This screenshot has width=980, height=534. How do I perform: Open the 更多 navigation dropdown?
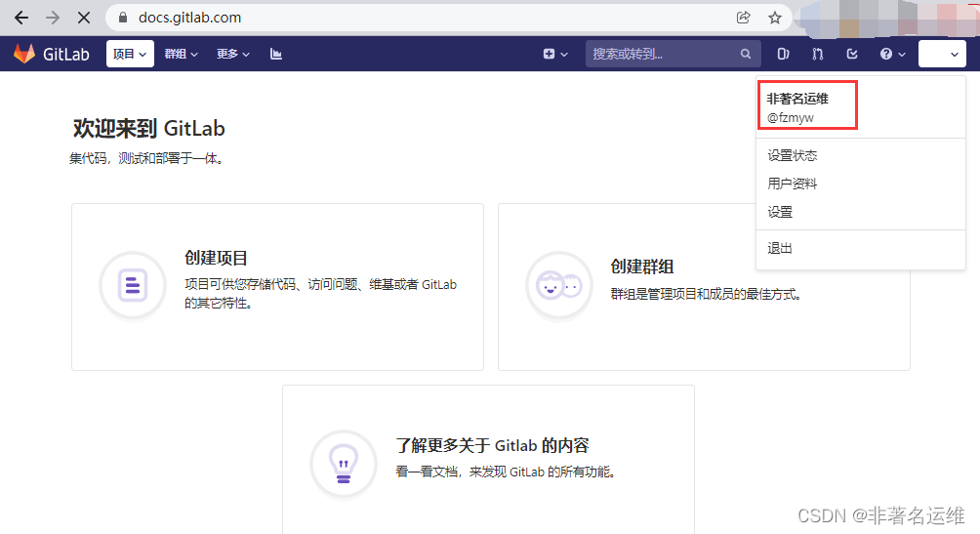coord(233,54)
